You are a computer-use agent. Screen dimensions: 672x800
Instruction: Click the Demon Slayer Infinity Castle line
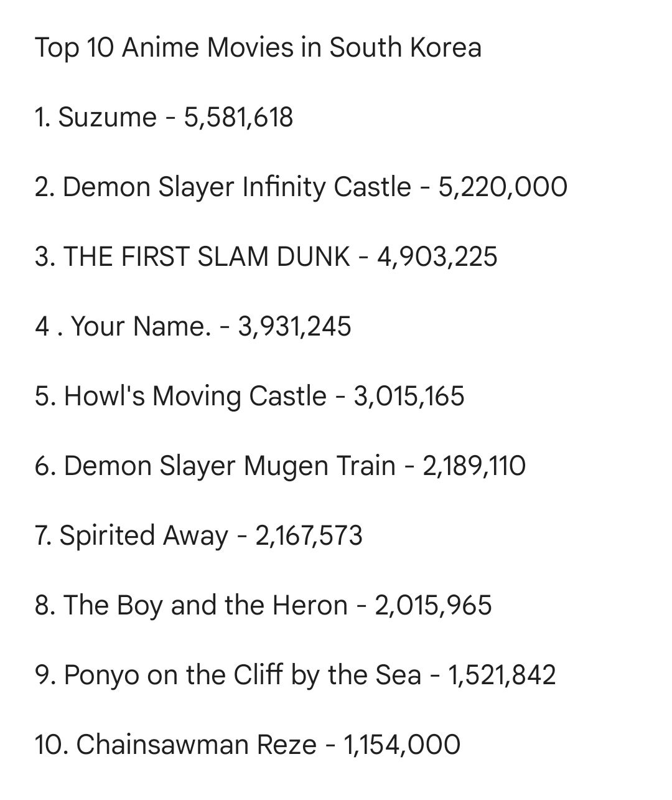pyautogui.click(x=301, y=187)
